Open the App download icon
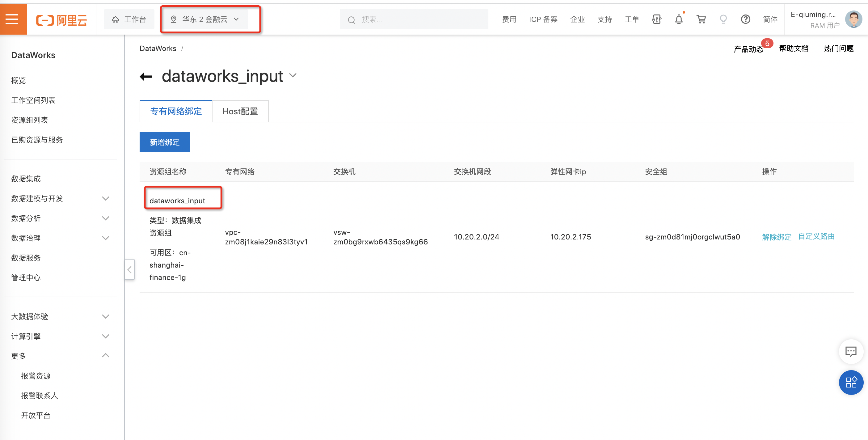 tap(656, 19)
